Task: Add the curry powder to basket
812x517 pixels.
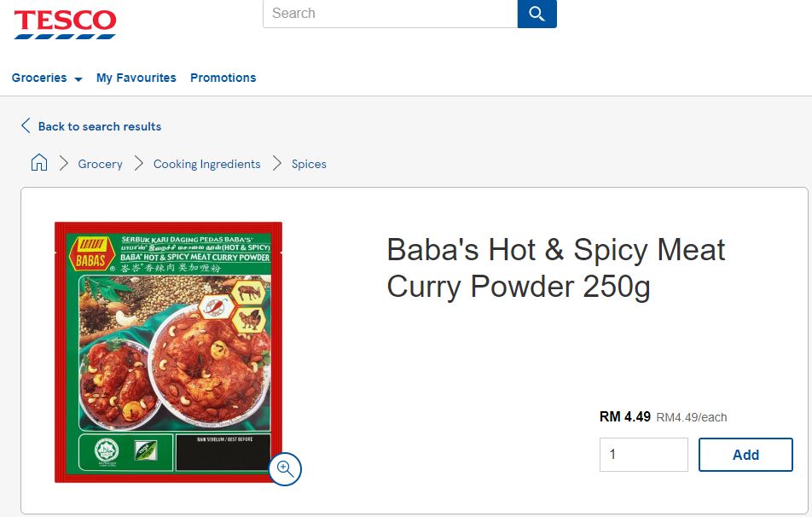Action: (x=745, y=455)
